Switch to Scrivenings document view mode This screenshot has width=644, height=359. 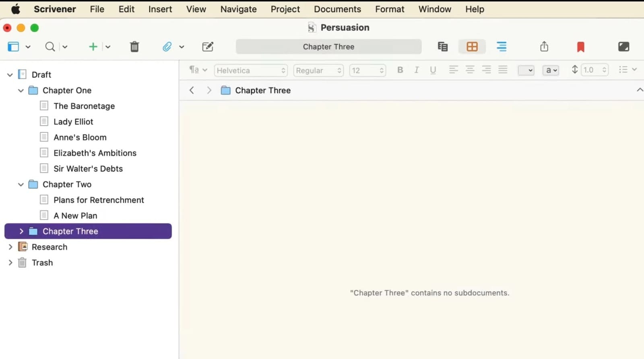tap(443, 47)
